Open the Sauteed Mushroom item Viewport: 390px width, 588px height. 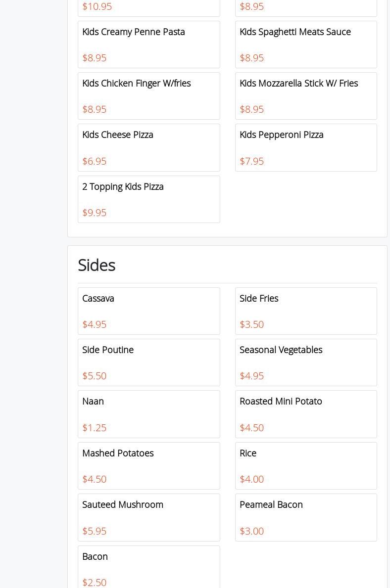coord(148,517)
